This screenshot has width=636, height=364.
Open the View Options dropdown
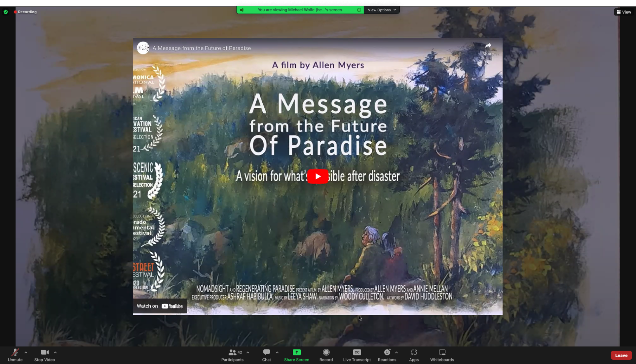click(382, 10)
